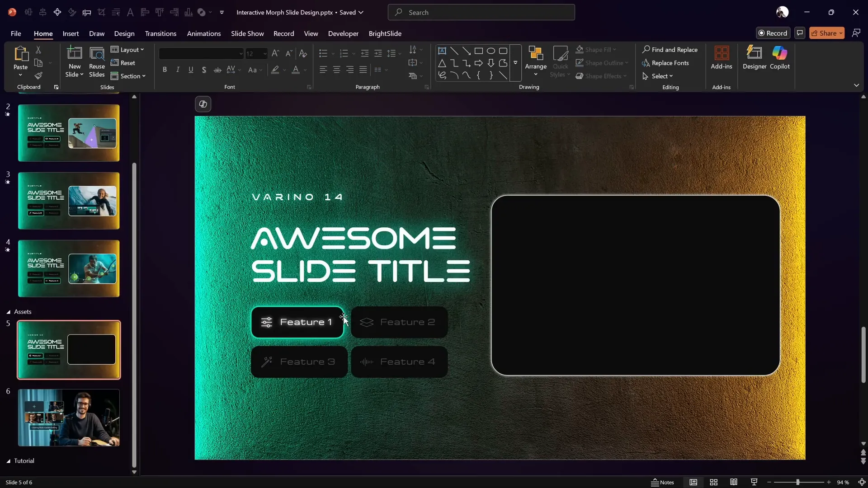Open the Transitions tab
868x488 pixels.
(x=160, y=33)
